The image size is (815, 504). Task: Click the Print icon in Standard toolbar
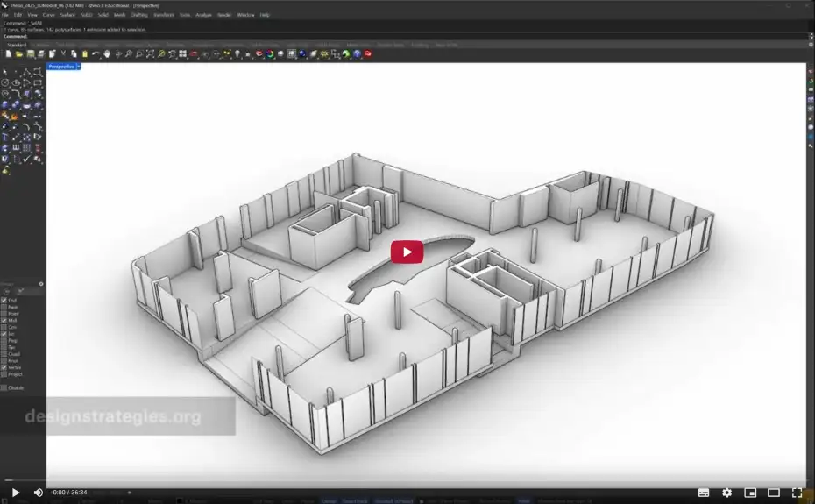coord(41,53)
